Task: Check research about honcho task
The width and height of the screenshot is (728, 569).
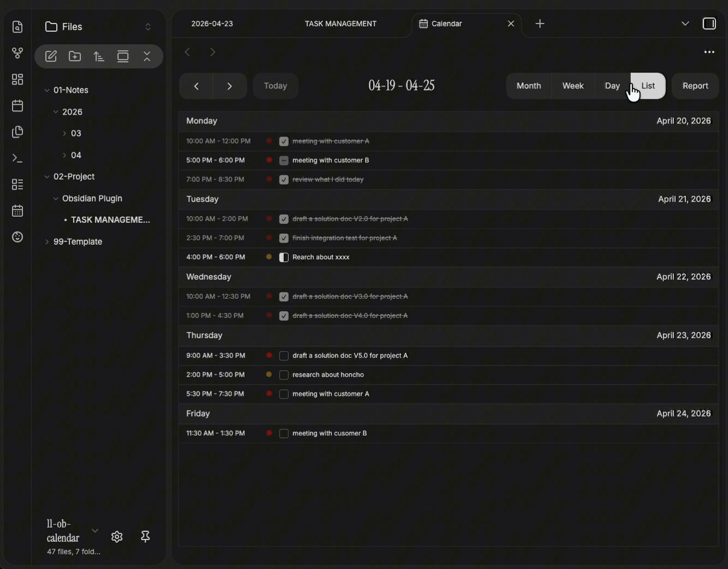Action: 284,374
